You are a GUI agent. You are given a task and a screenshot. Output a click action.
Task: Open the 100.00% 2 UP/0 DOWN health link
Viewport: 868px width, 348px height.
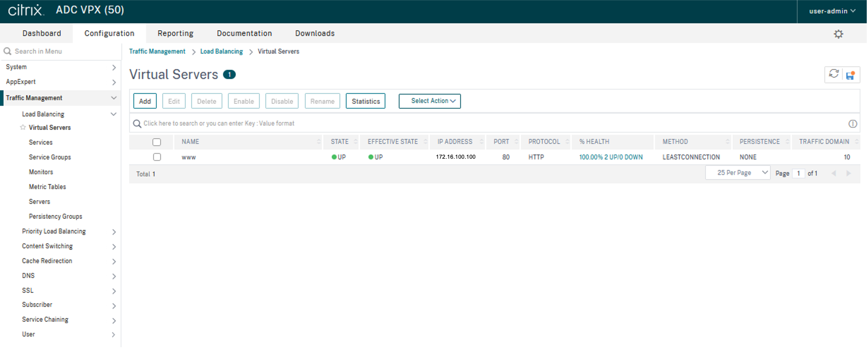[x=611, y=157]
